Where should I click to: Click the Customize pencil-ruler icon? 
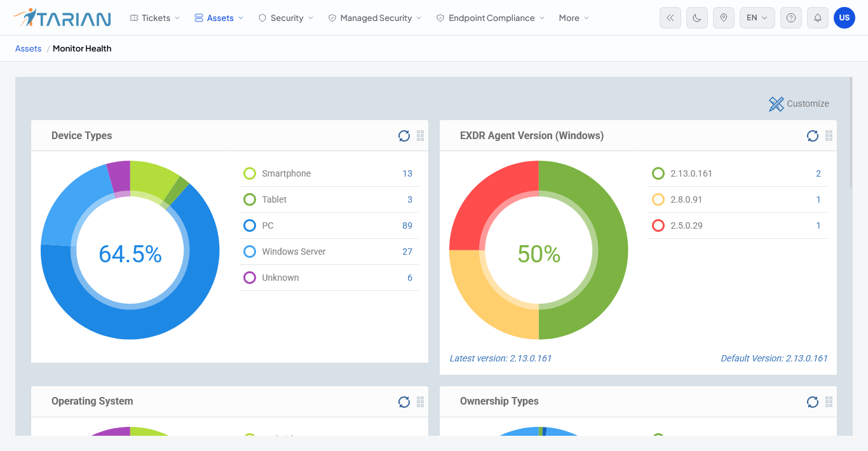(x=776, y=104)
